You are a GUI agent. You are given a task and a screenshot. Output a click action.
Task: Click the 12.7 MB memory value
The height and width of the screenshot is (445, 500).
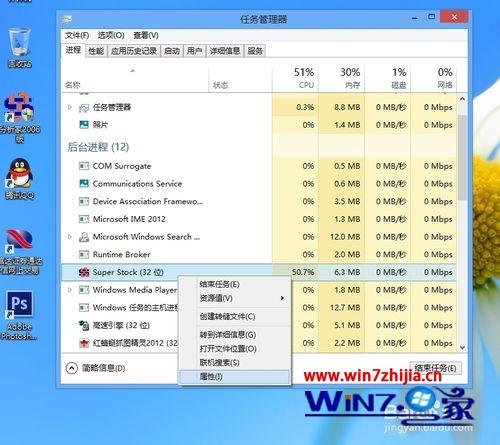[x=345, y=308]
